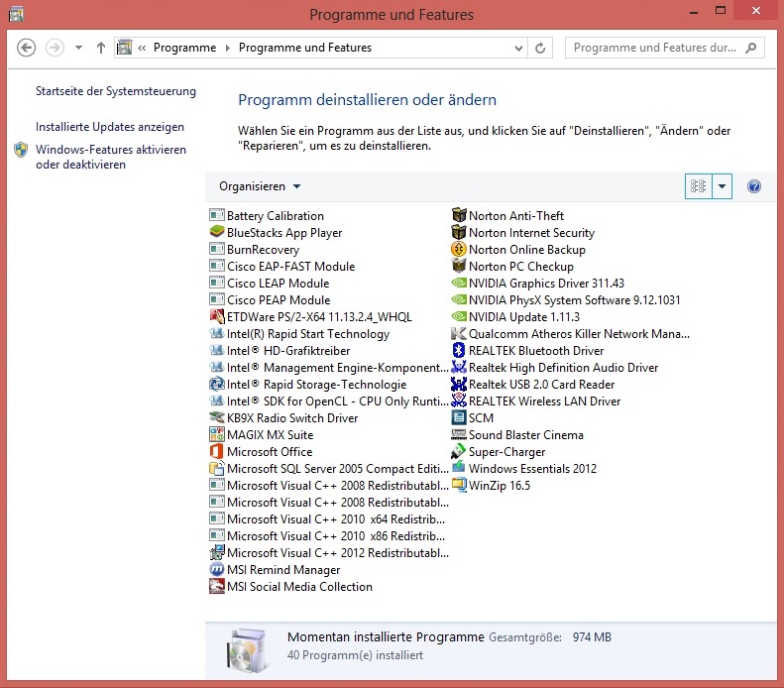
Task: Click the Realtek USB 2.0 Card Reader icon
Action: coord(459,384)
